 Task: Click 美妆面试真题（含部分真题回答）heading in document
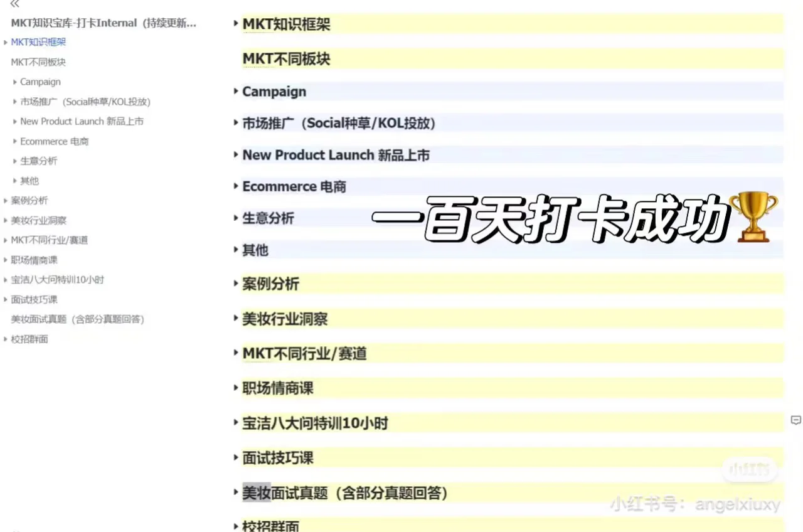345,493
